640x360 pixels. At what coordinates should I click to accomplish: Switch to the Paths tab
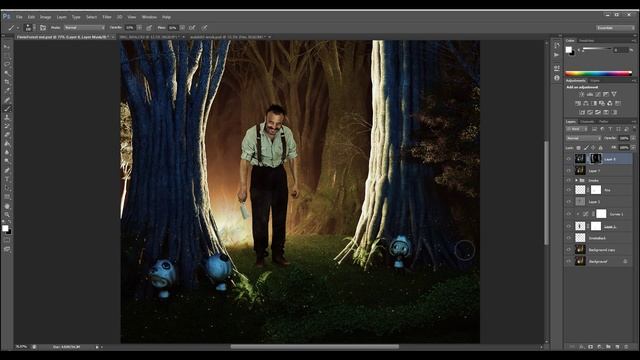(x=604, y=122)
